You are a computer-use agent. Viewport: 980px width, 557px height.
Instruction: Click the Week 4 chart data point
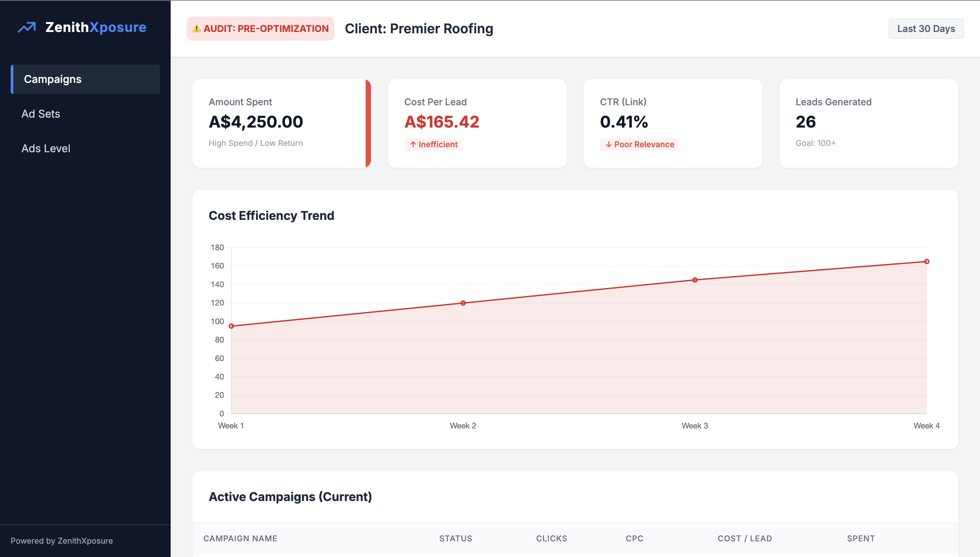tap(926, 262)
